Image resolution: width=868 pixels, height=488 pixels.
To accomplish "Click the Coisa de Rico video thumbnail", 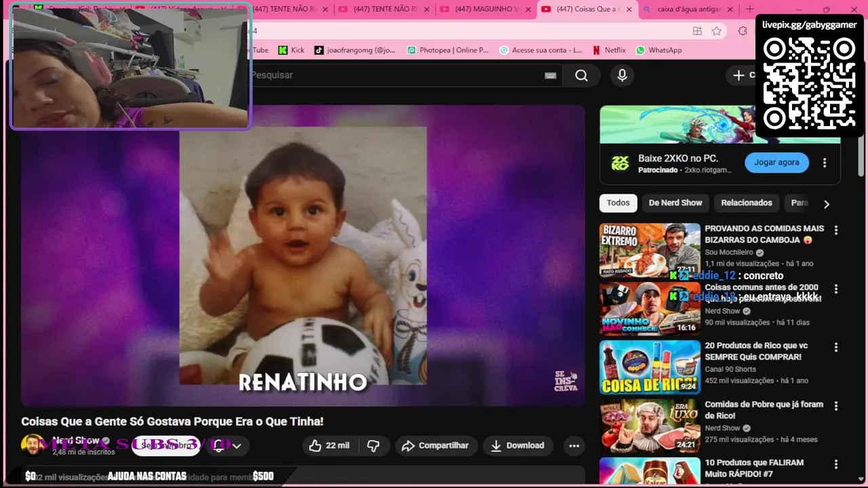I will (650, 367).
